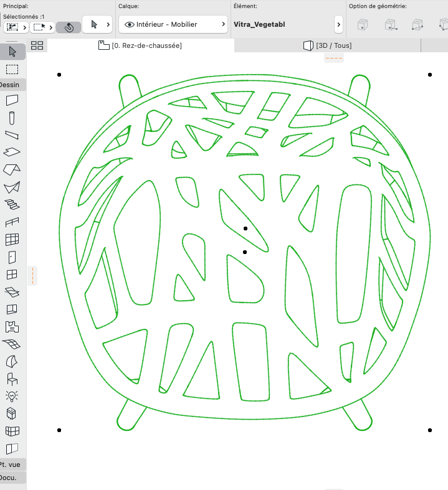Select the Curtain Wall tool

pos(12,240)
